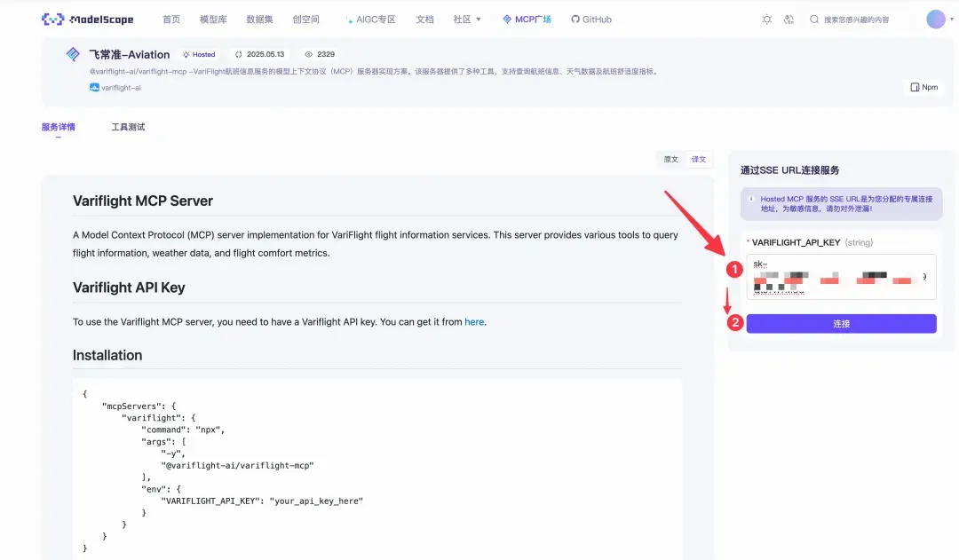Open the user avatar menu

937,19
